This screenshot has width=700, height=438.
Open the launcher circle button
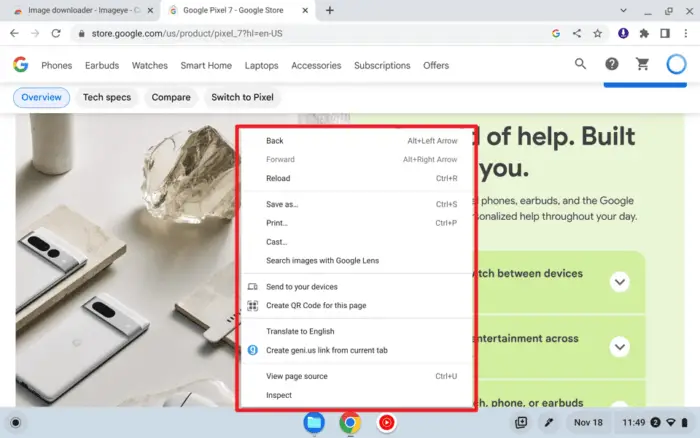tap(16, 422)
